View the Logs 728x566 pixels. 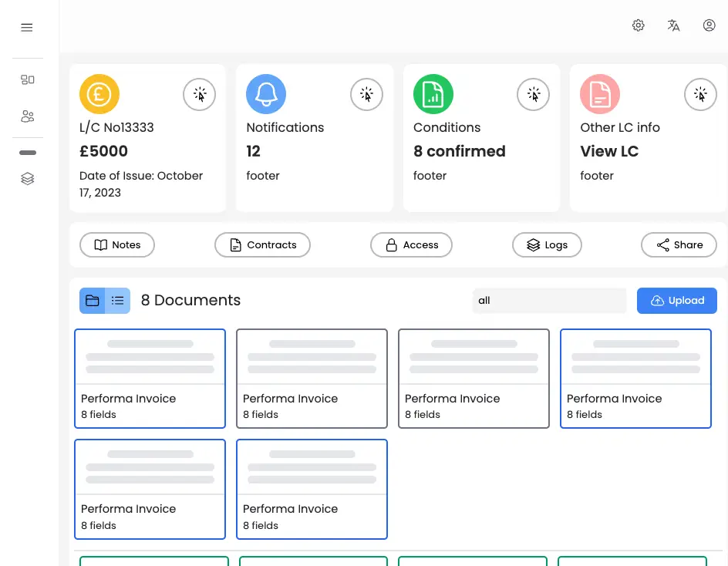click(x=547, y=245)
